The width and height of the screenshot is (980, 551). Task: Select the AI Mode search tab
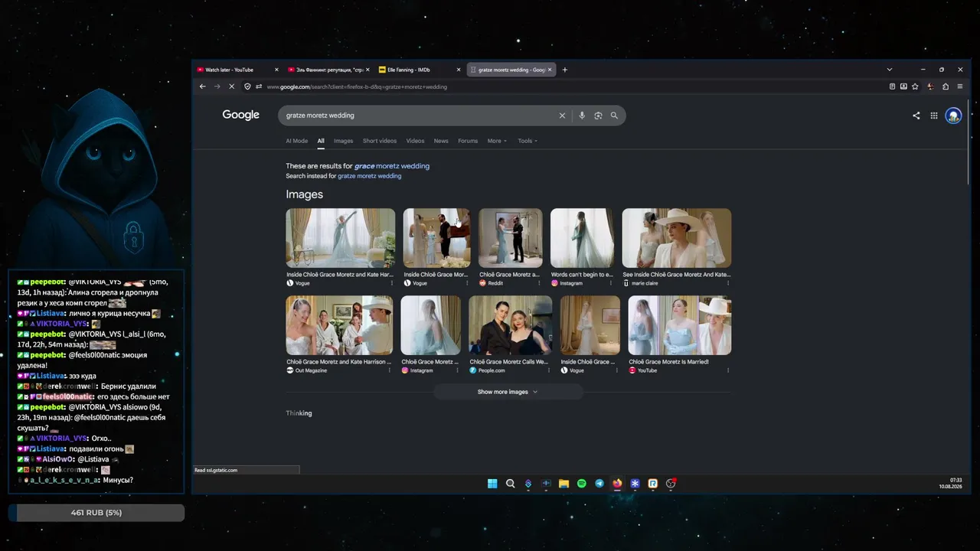coord(296,141)
